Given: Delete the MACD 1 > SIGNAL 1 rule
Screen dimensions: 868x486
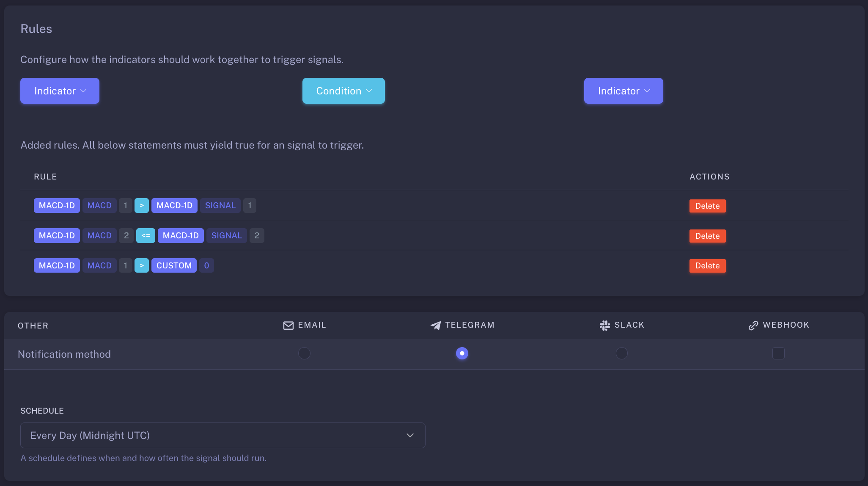Looking at the screenshot, I should tap(707, 206).
